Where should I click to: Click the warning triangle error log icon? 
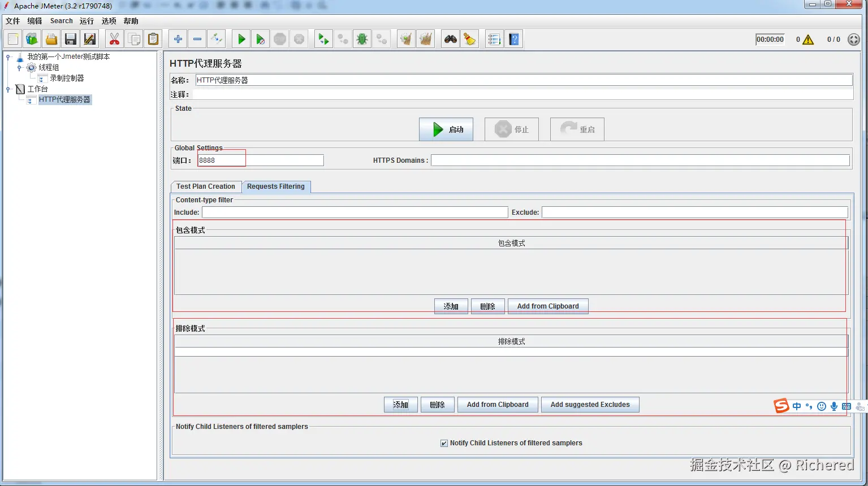[x=808, y=40]
